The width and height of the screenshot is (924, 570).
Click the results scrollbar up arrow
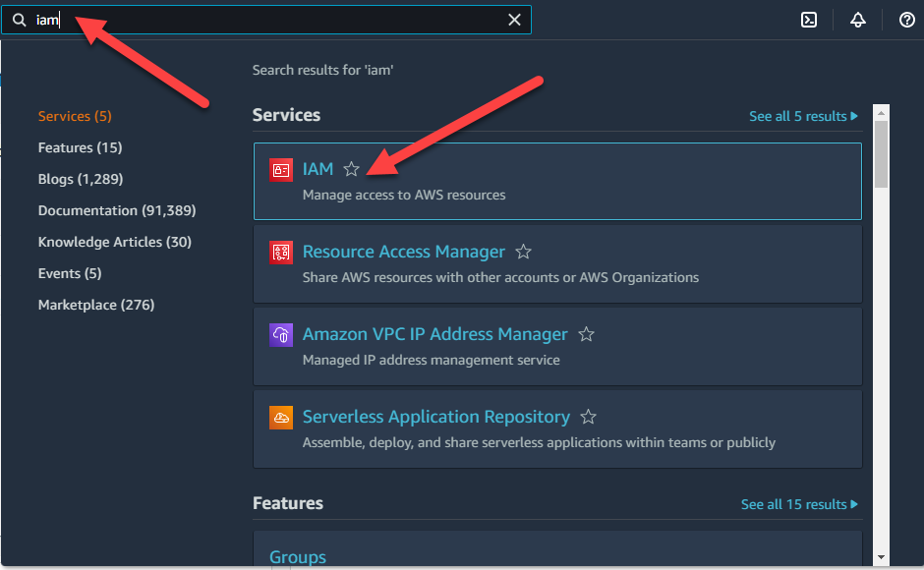881,113
